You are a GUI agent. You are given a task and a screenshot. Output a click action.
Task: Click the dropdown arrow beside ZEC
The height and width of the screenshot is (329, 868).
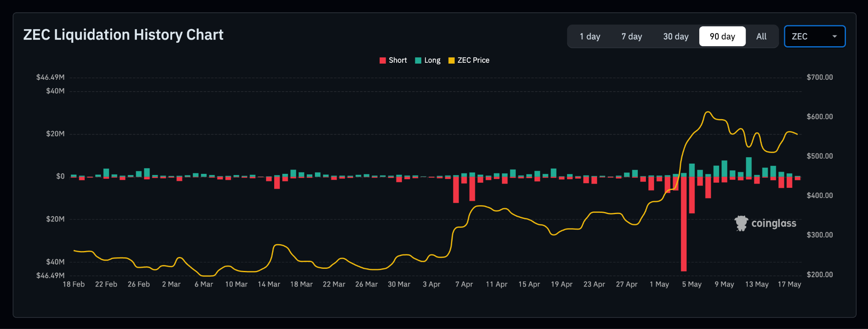[x=835, y=36]
